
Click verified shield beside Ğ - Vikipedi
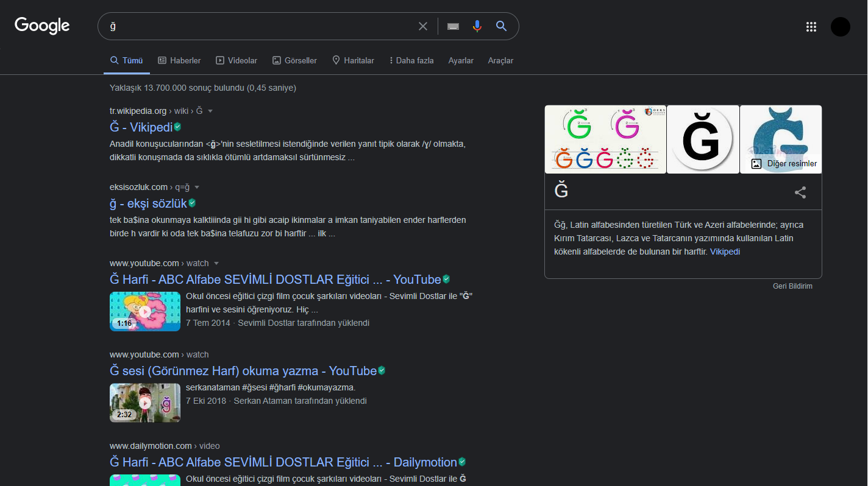(x=177, y=127)
